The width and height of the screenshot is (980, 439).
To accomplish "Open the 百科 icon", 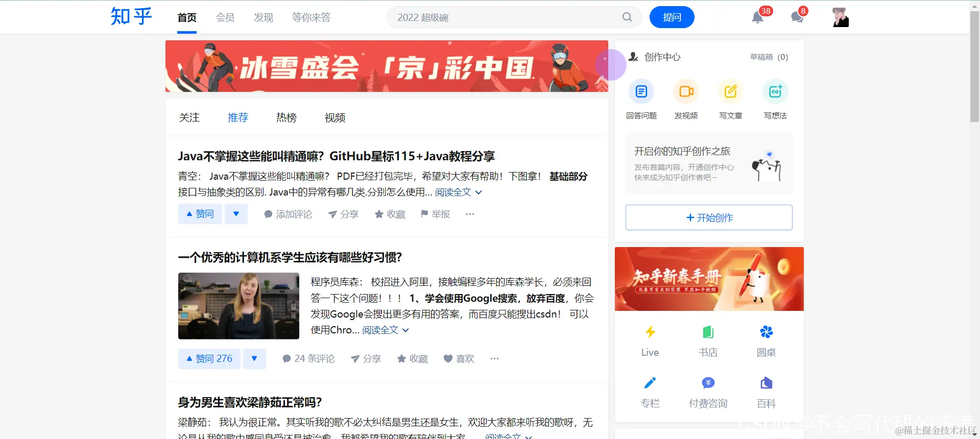I will point(766,383).
